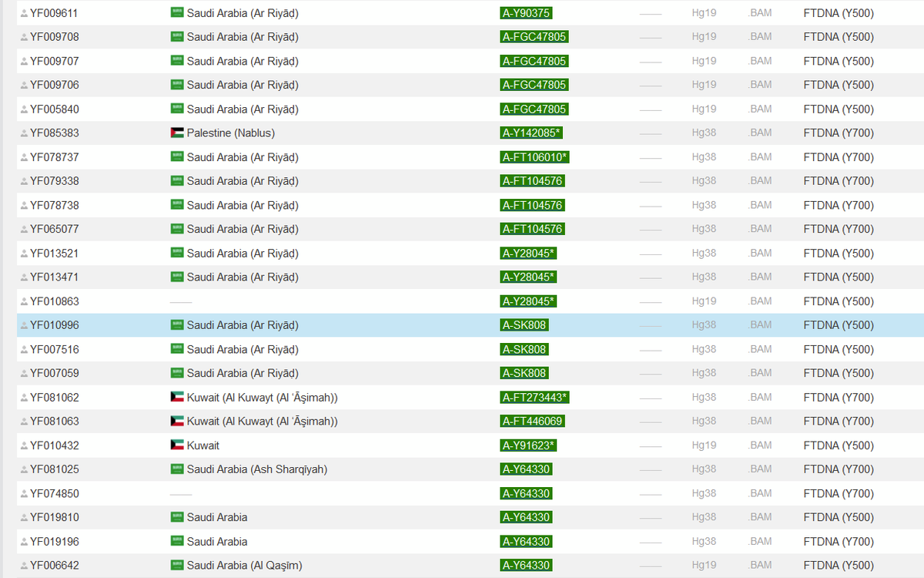The width and height of the screenshot is (924, 578).
Task: Click the A-SK808 badge in the highlighted row
Action: click(x=524, y=324)
